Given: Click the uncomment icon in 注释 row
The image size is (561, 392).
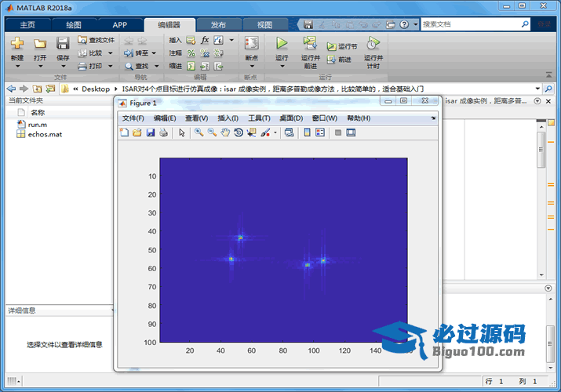Looking at the screenshot, I should tap(205, 53).
